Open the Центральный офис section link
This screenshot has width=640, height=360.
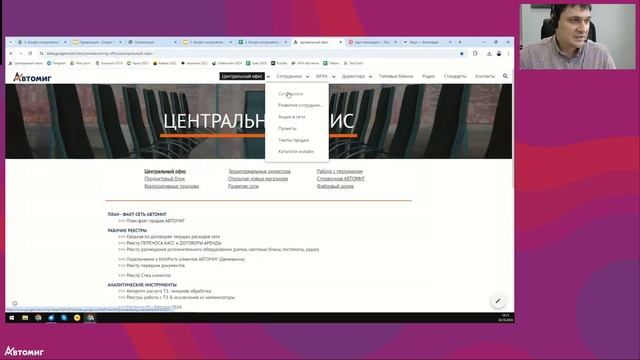(x=165, y=171)
